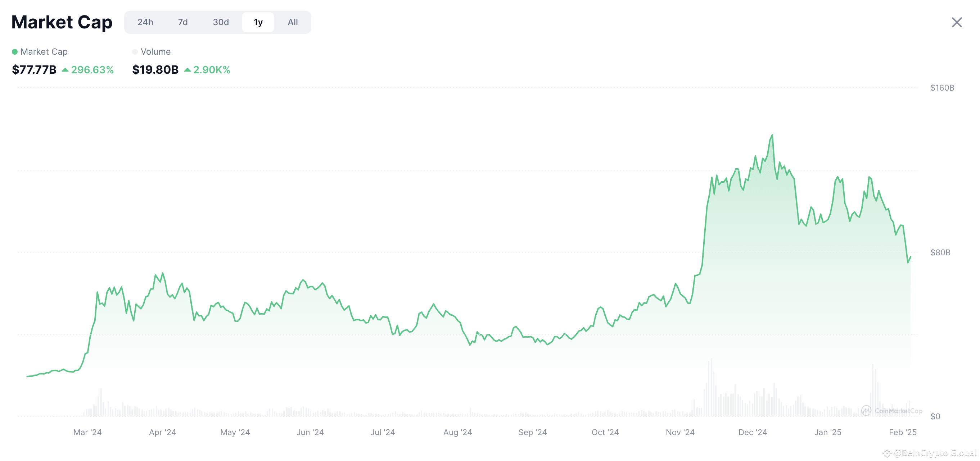Click the $77.77B market cap value
Viewport: 980px width, 461px height.
point(34,69)
